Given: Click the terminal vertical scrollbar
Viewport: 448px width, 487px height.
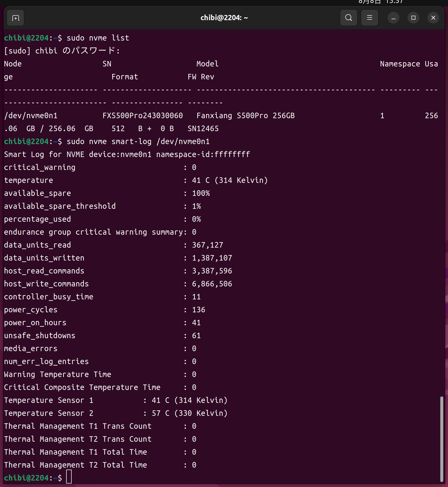Looking at the screenshot, I should (442, 438).
